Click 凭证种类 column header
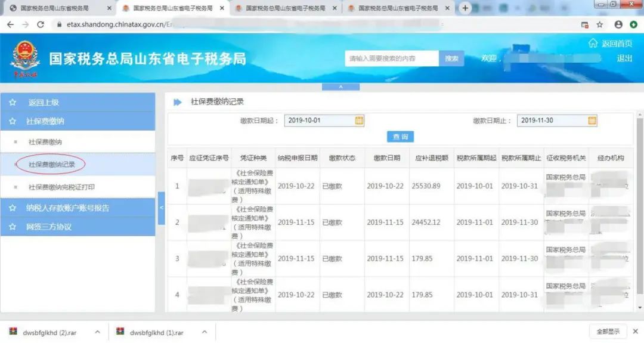This screenshot has width=644, height=343. pos(253,158)
